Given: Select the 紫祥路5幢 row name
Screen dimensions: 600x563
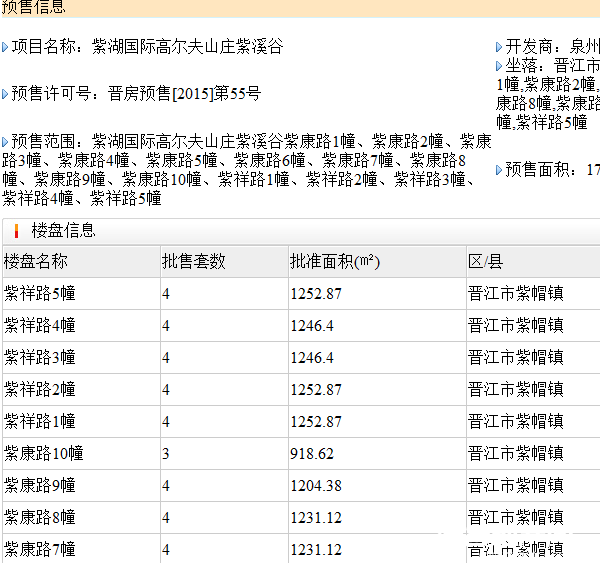Looking at the screenshot, I should [x=39, y=294].
